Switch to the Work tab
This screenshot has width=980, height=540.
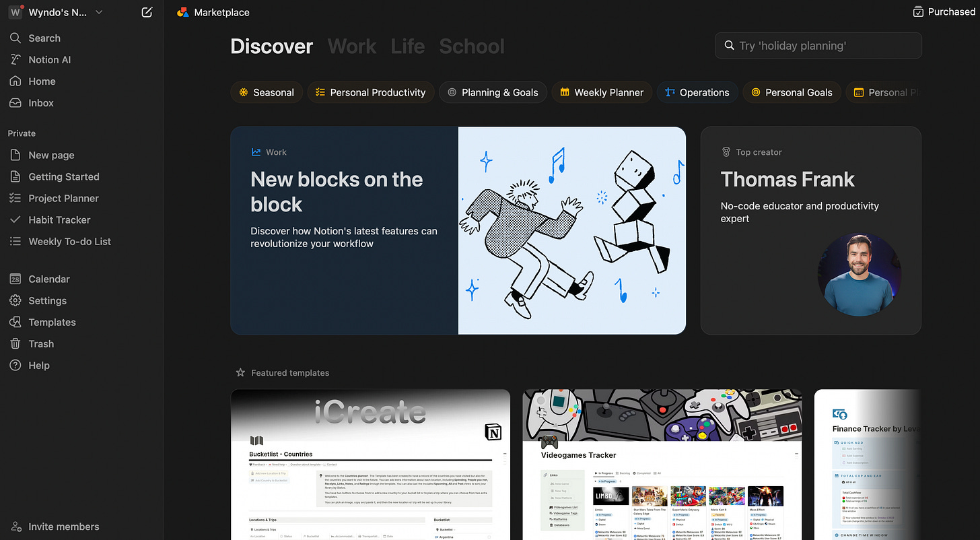[352, 46]
